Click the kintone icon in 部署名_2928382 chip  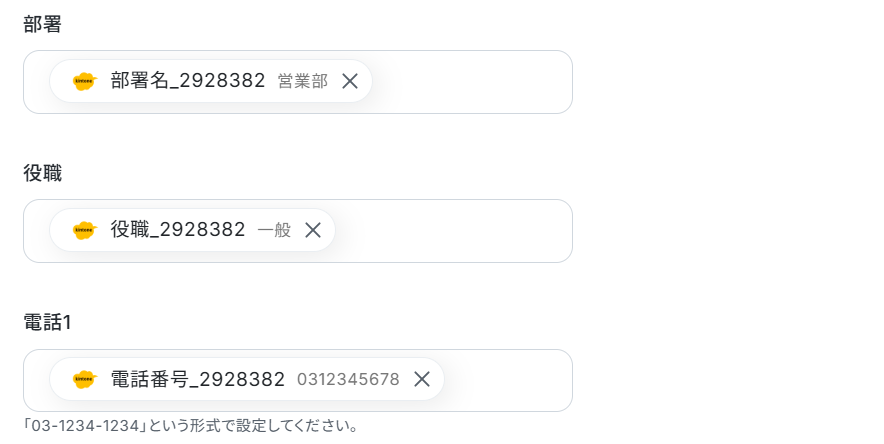point(85,81)
